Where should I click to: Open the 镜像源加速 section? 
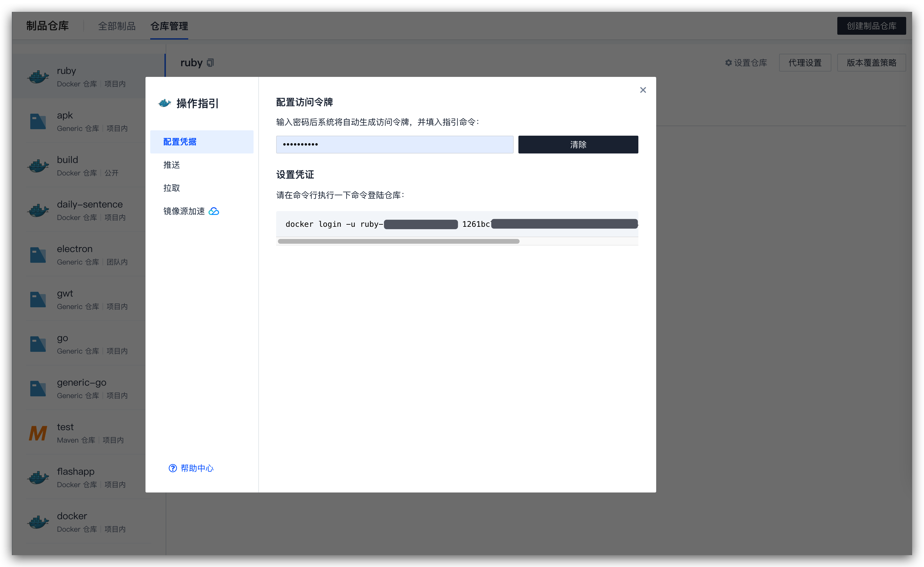(184, 211)
